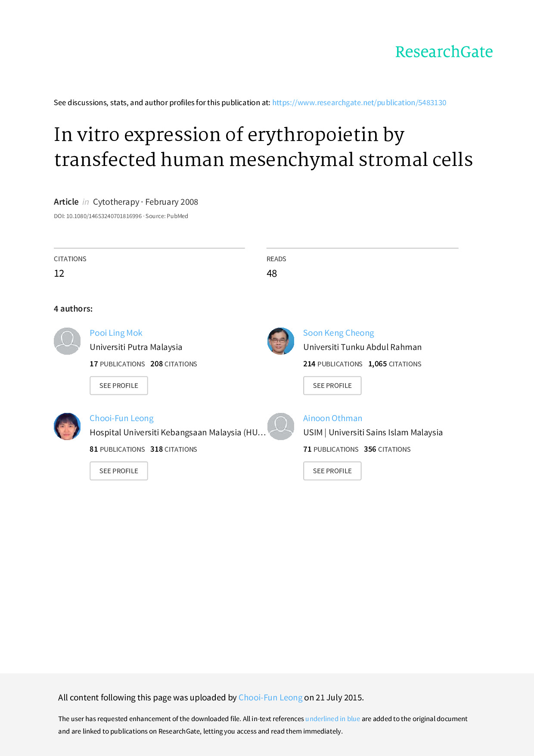This screenshot has width=534, height=756.
Task: Click Pooi Ling Mok's avatar placeholder
Action: coord(67,341)
